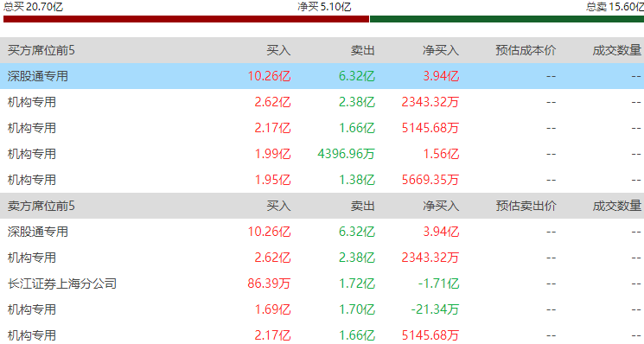644x344 pixels.
Task: Click 5145.68万 in the 买方席位前5 section
Action: coord(430,128)
